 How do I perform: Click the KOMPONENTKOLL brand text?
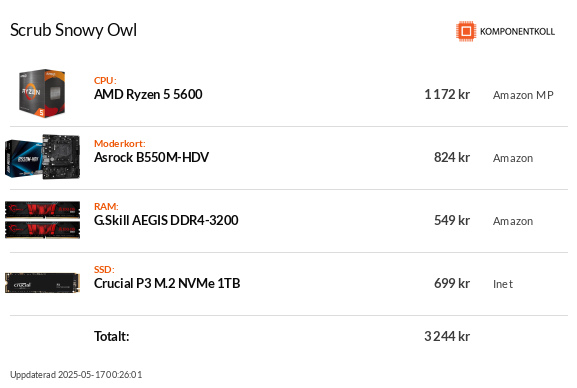pos(517,32)
